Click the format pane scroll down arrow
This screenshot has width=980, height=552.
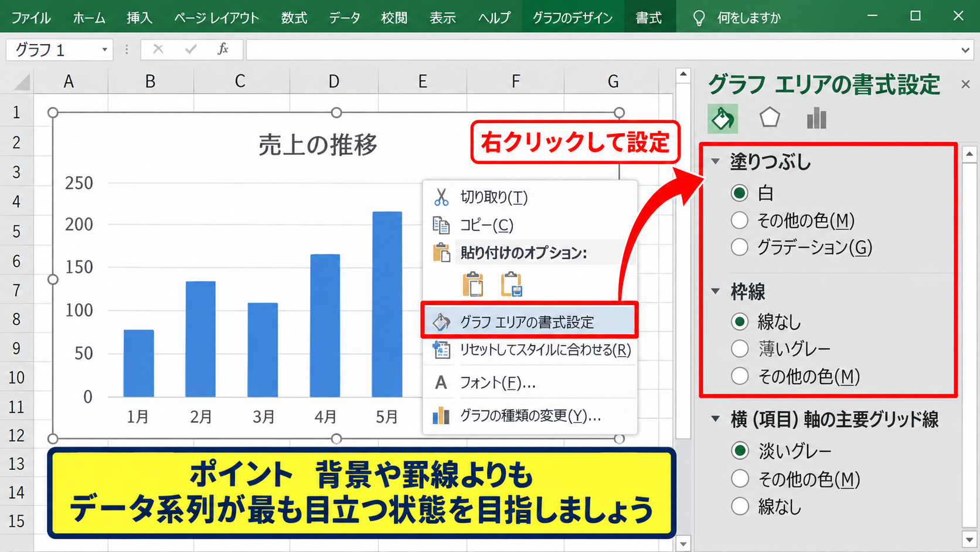[969, 539]
